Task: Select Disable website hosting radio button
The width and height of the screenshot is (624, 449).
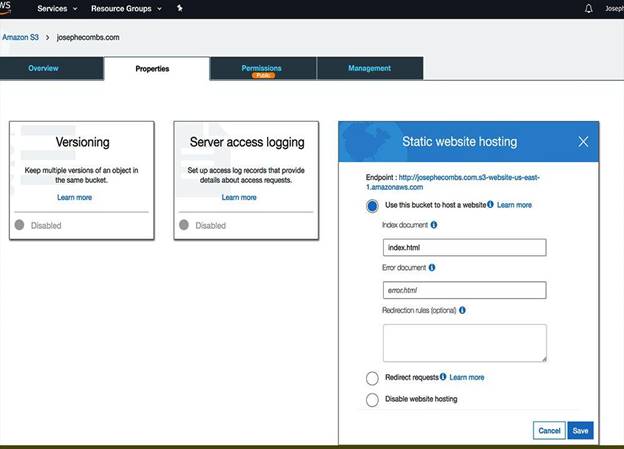Action: point(372,400)
